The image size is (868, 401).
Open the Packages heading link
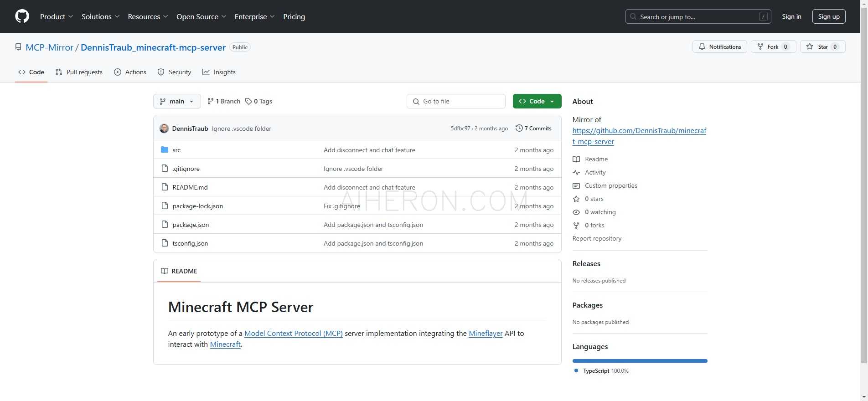(x=588, y=305)
